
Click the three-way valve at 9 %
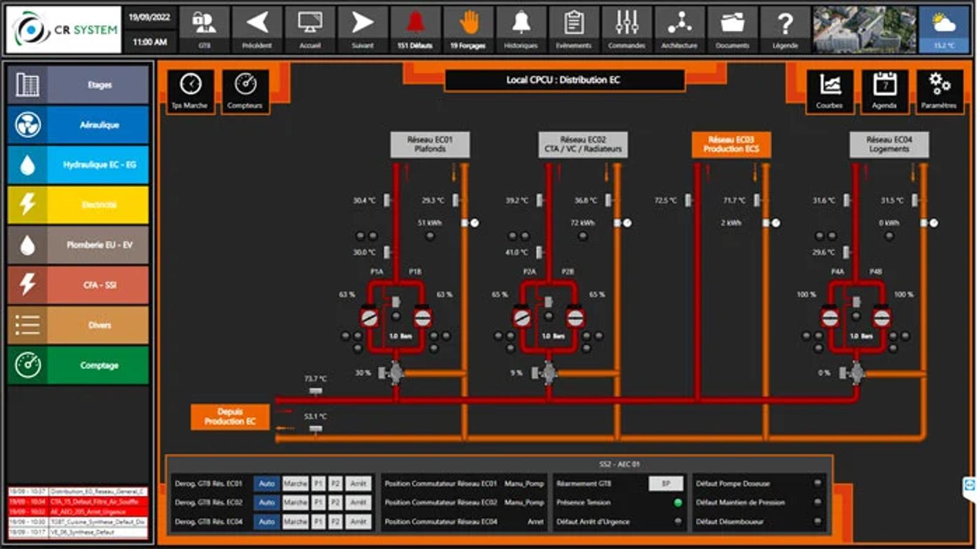[x=548, y=372]
